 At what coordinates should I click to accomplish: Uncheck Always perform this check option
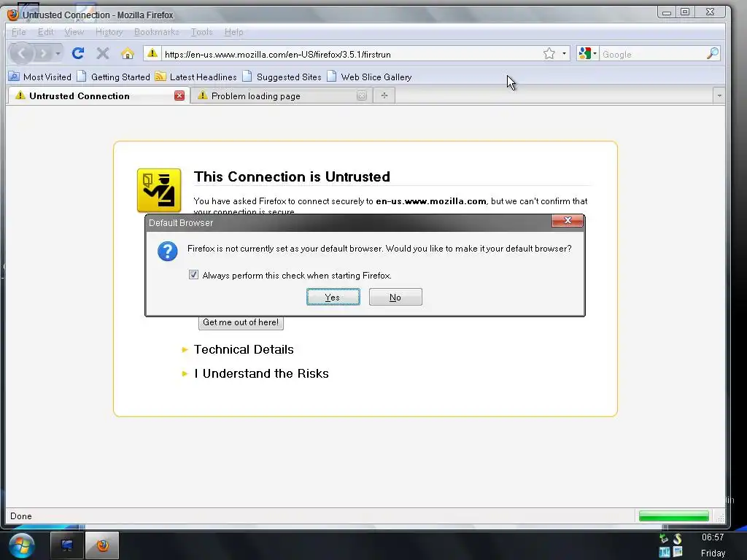point(193,275)
